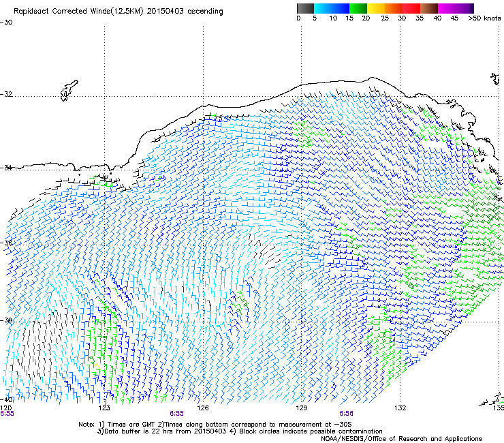This screenshot has width=504, height=443.
Task: Click the purple 45-50 knots legend swatch
Action: coord(464,8)
